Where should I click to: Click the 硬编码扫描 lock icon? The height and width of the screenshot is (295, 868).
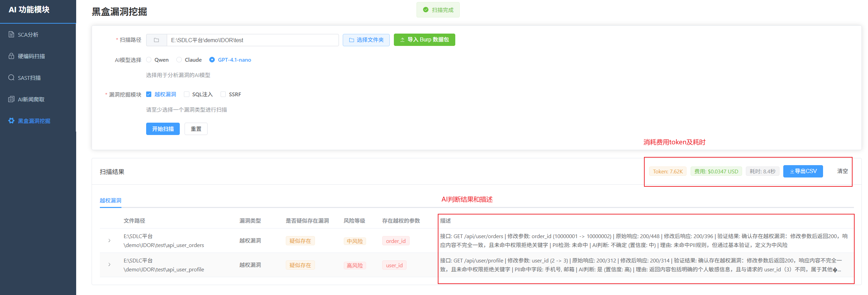pos(11,56)
